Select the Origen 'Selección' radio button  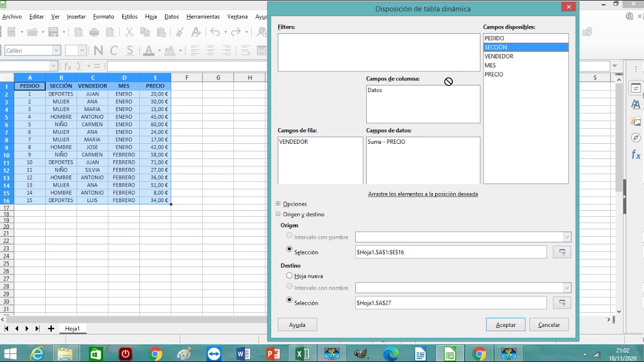pyautogui.click(x=289, y=249)
